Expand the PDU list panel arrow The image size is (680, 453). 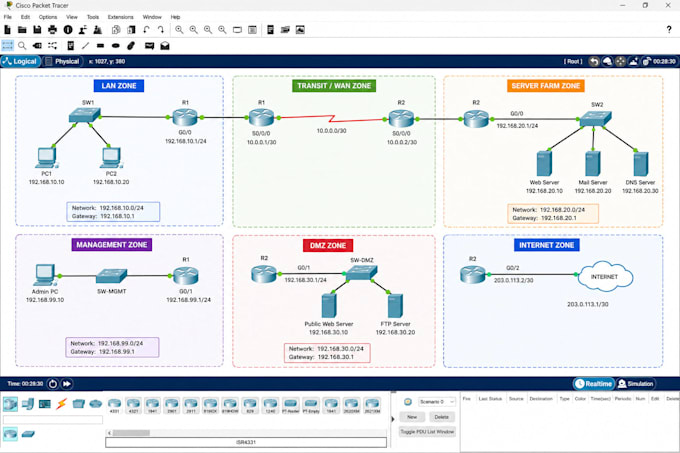(393, 419)
